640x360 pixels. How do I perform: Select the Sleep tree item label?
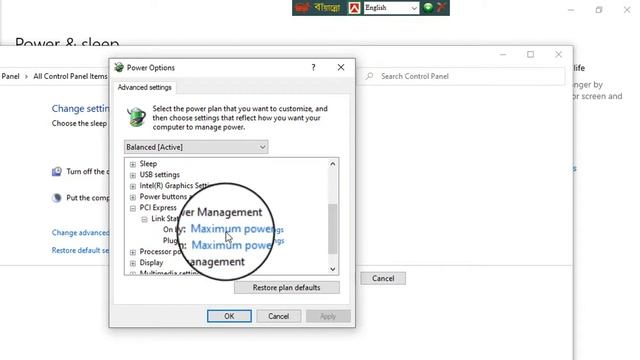(148, 164)
